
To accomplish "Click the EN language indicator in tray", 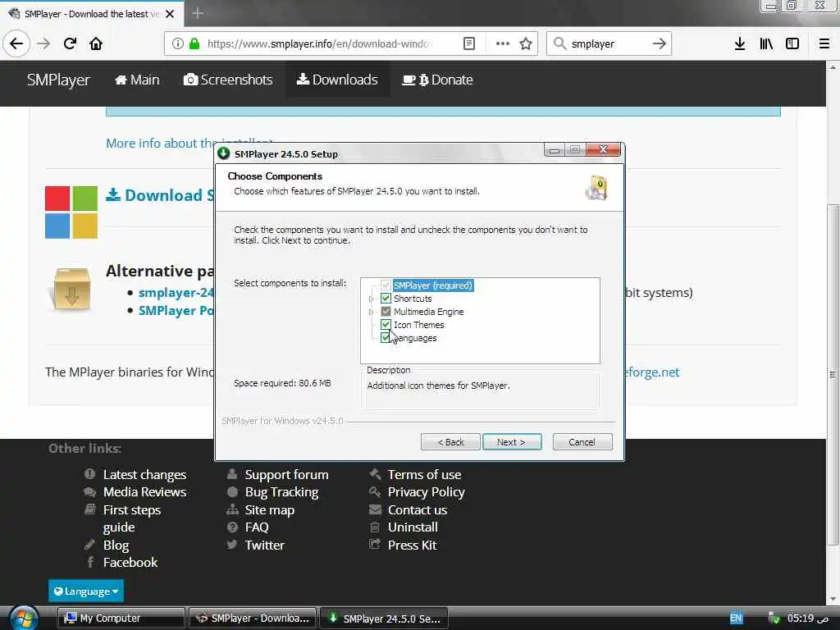I will pyautogui.click(x=736, y=619).
